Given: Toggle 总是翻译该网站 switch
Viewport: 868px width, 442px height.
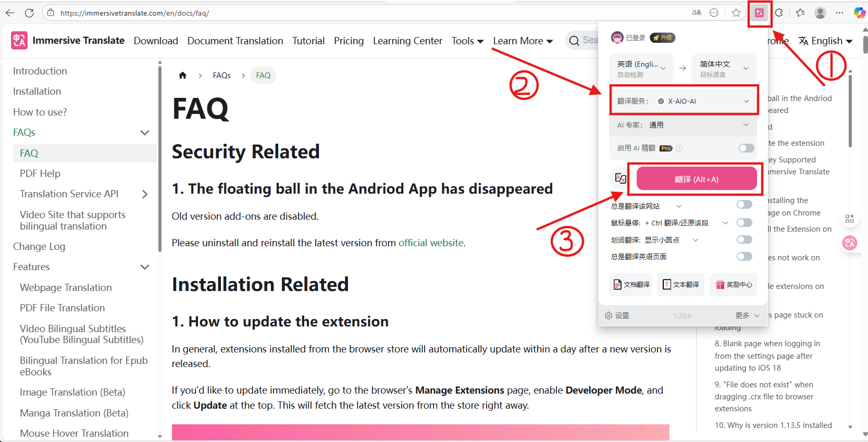Looking at the screenshot, I should tap(745, 205).
